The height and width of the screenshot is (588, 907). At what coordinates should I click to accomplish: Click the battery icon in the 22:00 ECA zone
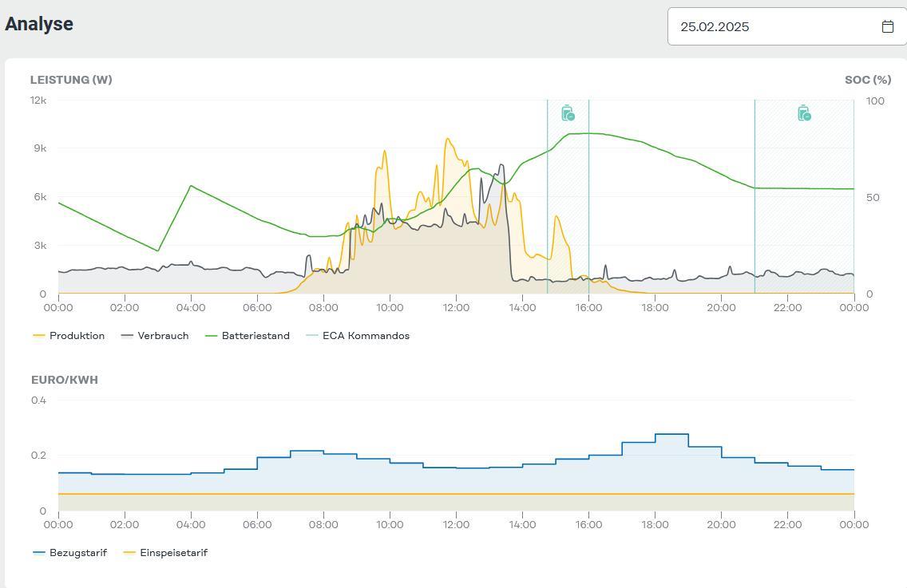804,113
